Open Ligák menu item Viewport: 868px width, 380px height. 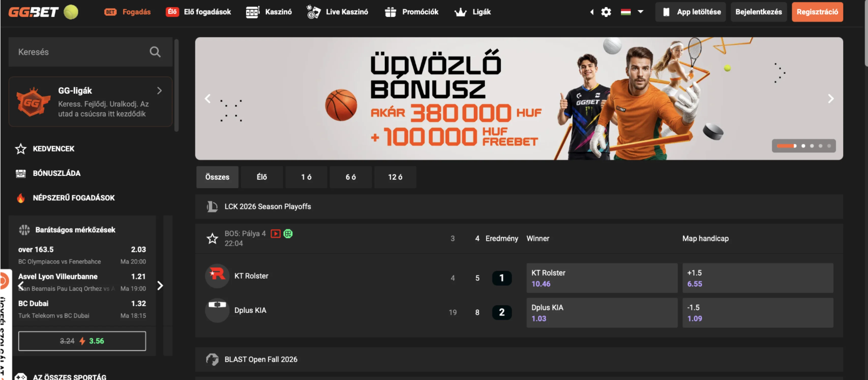pyautogui.click(x=472, y=12)
